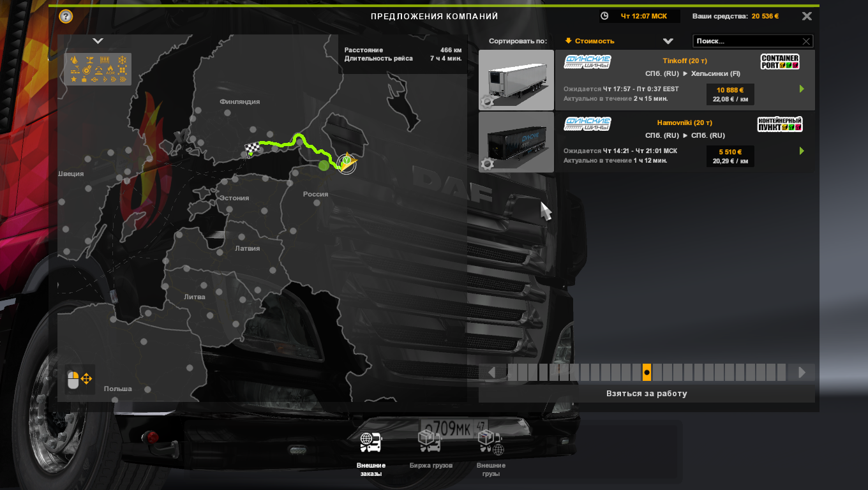Image resolution: width=868 pixels, height=490 pixels.
Task: Toggle the container cargo filter icon
Action: tap(105, 59)
